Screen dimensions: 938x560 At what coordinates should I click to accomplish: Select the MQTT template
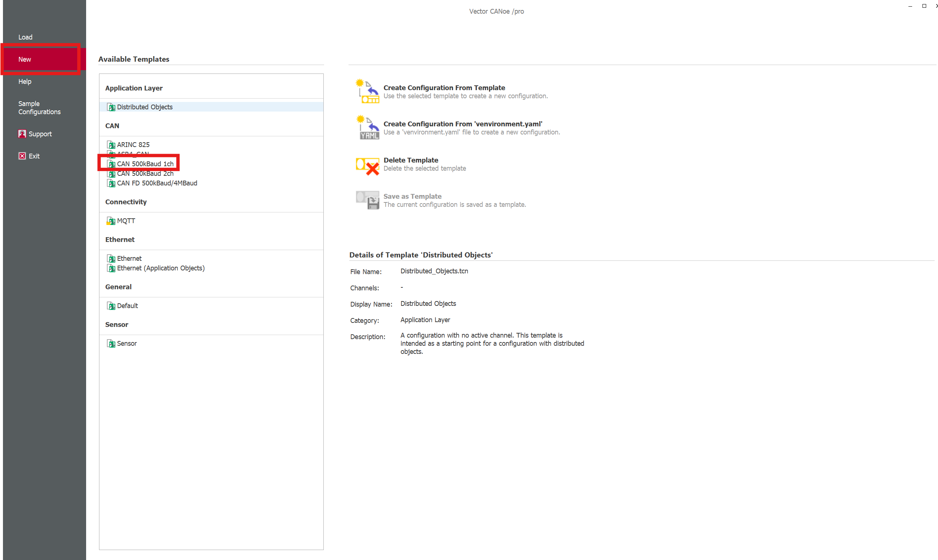point(126,221)
